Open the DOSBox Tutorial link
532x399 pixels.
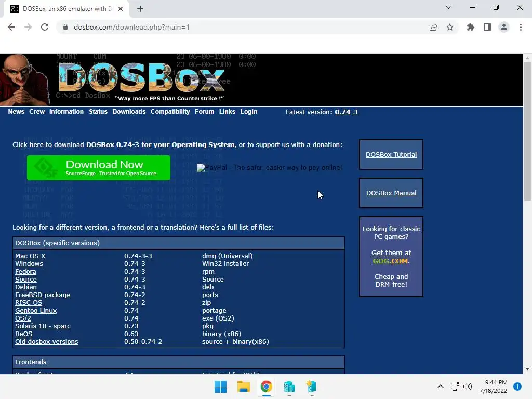pyautogui.click(x=391, y=155)
